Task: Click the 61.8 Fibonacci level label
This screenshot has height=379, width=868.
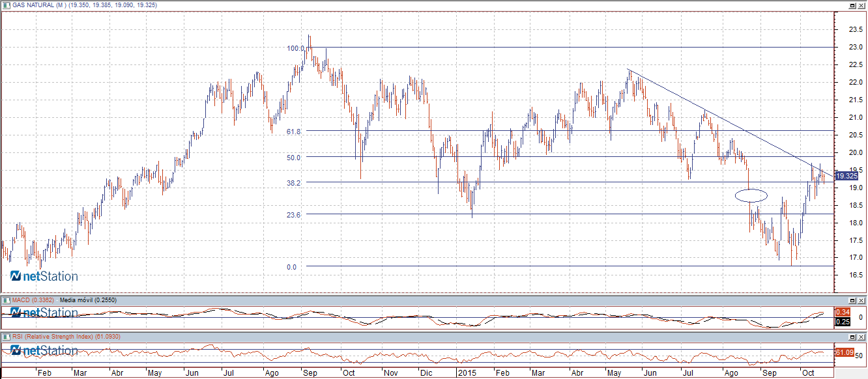Action: (293, 132)
